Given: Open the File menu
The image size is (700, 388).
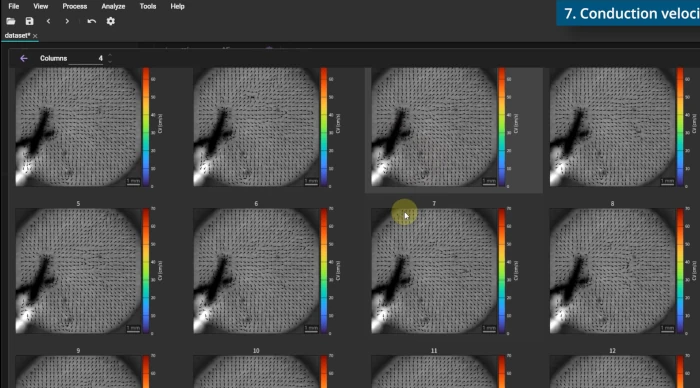Looking at the screenshot, I should click(x=14, y=6).
